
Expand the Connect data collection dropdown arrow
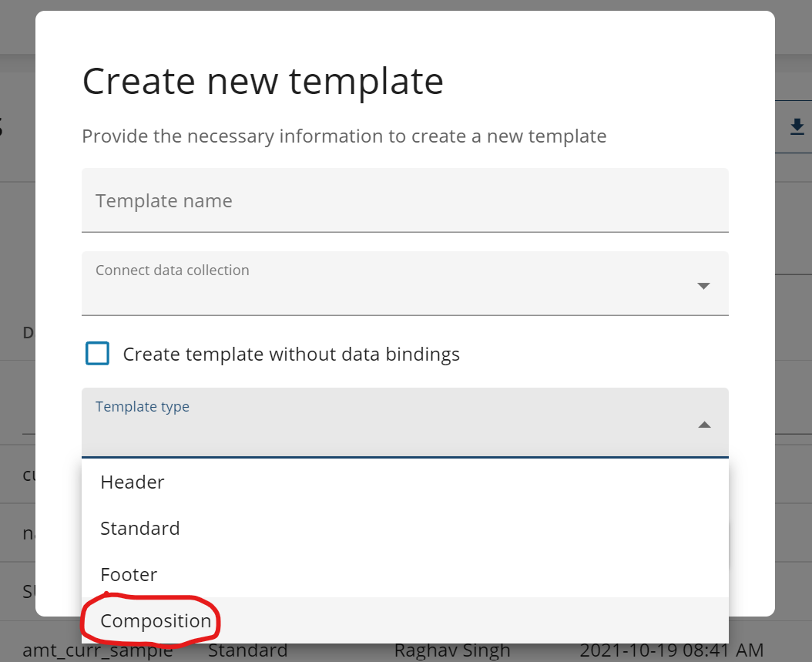703,286
